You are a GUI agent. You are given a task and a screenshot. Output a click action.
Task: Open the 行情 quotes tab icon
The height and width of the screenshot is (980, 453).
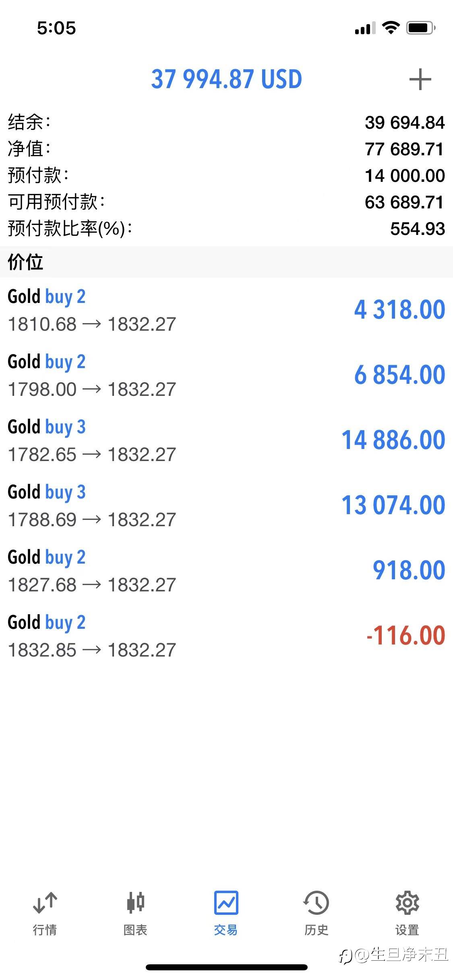tap(45, 903)
